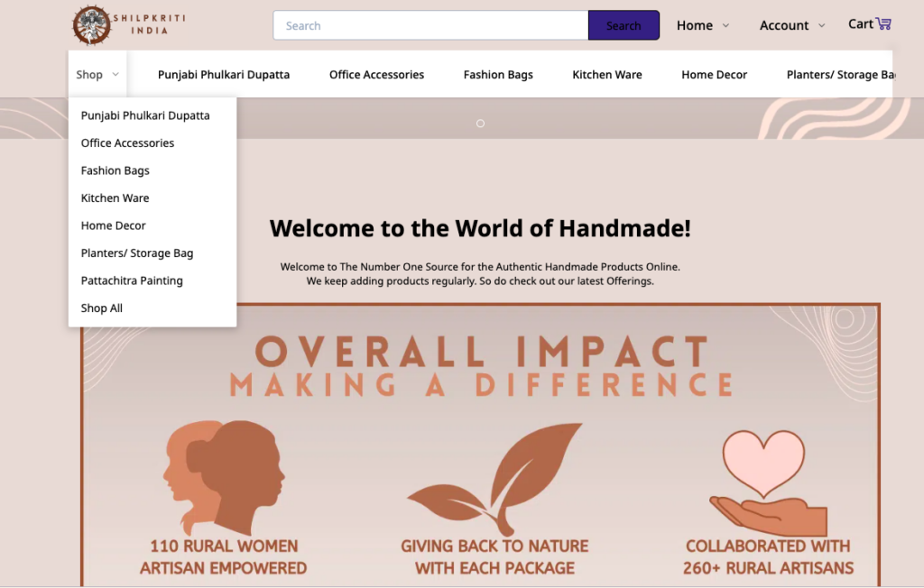Click the Shilpkriti India logo
The image size is (924, 588).
[128, 24]
